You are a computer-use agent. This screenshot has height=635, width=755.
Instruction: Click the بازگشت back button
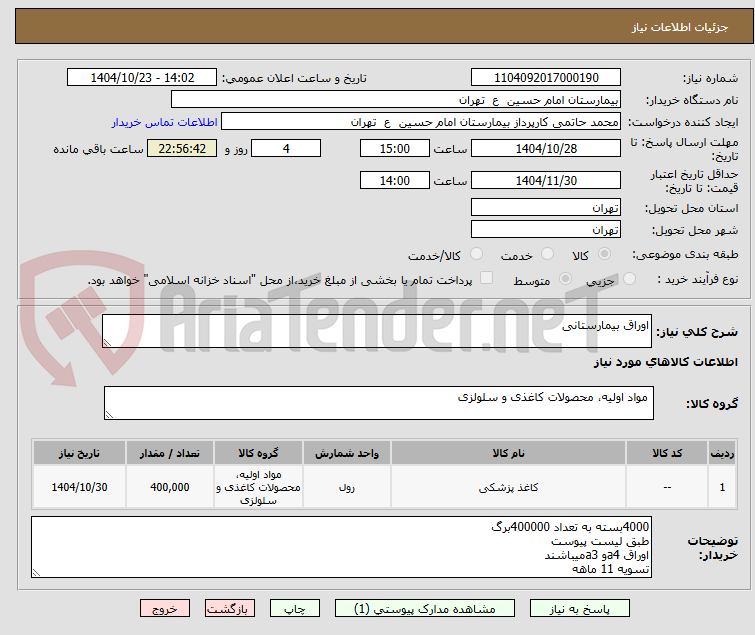click(230, 609)
